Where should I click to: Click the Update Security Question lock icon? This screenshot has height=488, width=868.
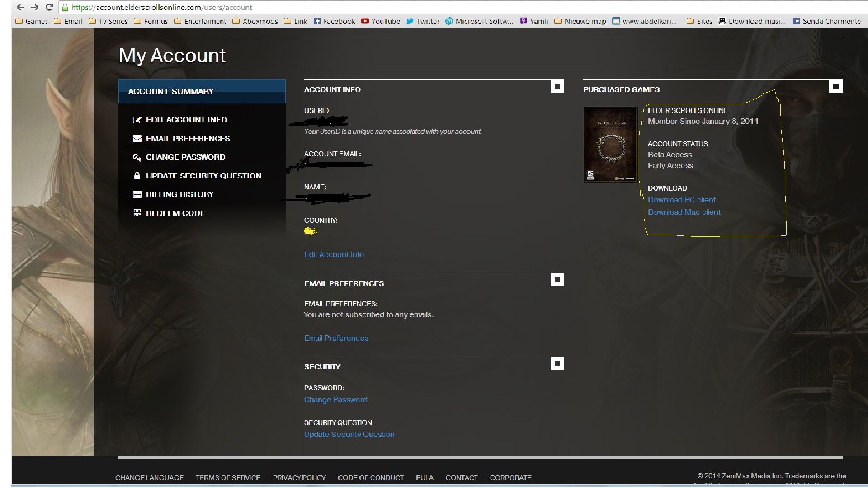pyautogui.click(x=137, y=176)
